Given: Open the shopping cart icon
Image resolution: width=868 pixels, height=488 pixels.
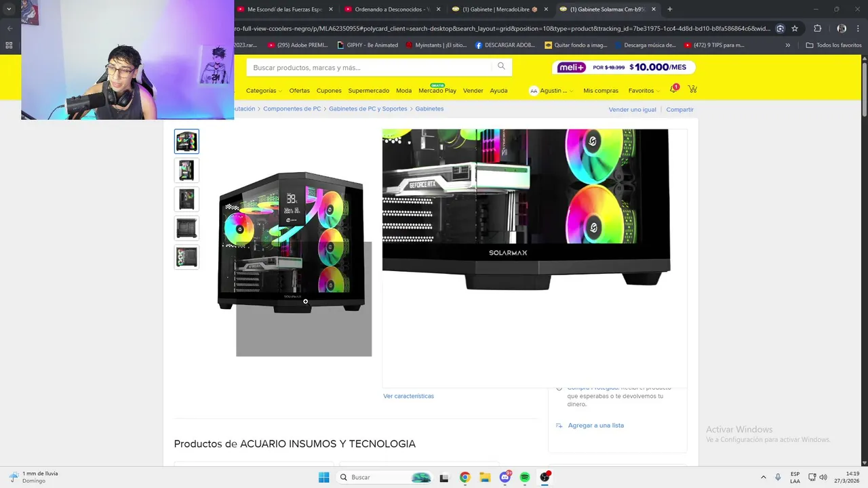Looking at the screenshot, I should pos(692,89).
